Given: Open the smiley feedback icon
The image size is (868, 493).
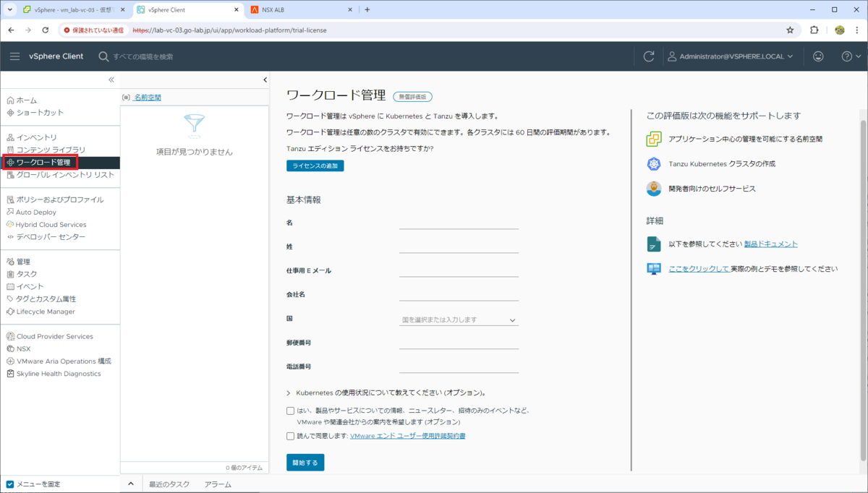Looking at the screenshot, I should pyautogui.click(x=818, y=56).
